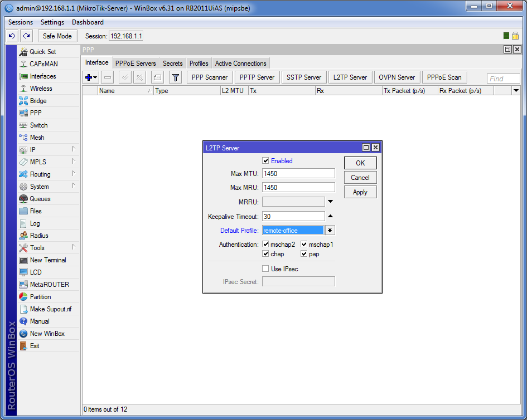Viewport: 527px width, 420px height.
Task: Open Queues in the sidebar
Action: [x=49, y=199]
